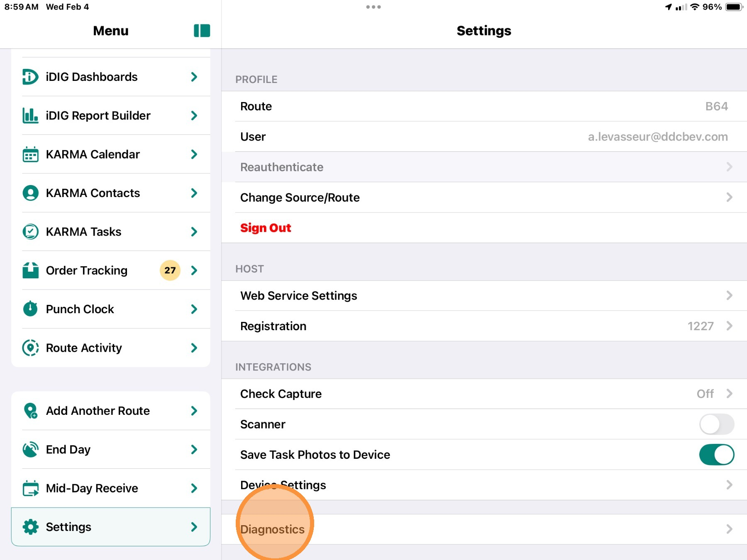Image resolution: width=747 pixels, height=560 pixels.
Task: Toggle the sidebar panel icon
Action: coord(202,31)
